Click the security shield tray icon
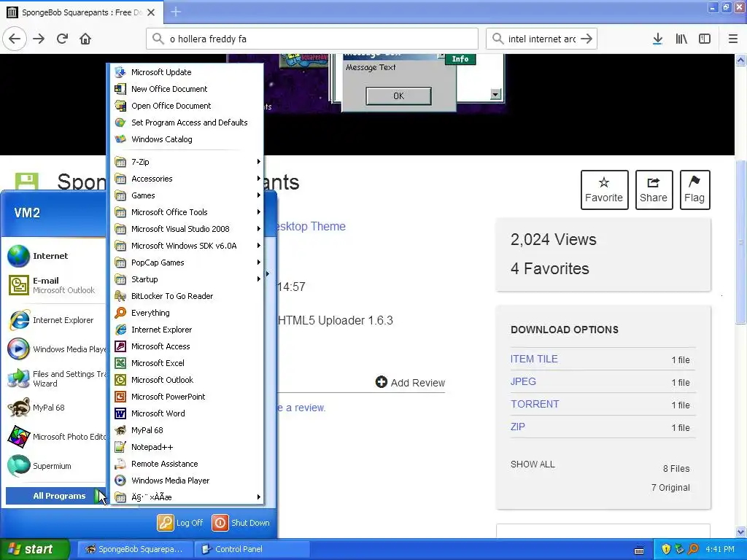Image resolution: width=747 pixels, height=560 pixels. (x=666, y=549)
